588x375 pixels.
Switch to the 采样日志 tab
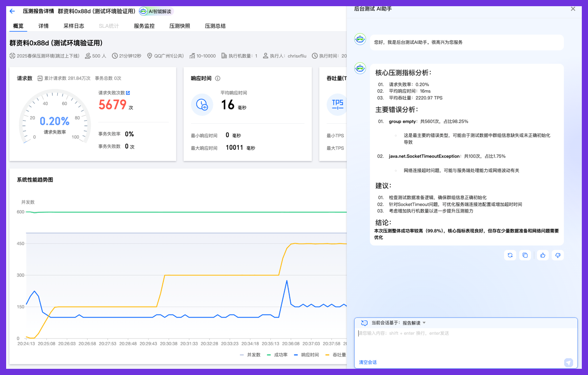74,26
